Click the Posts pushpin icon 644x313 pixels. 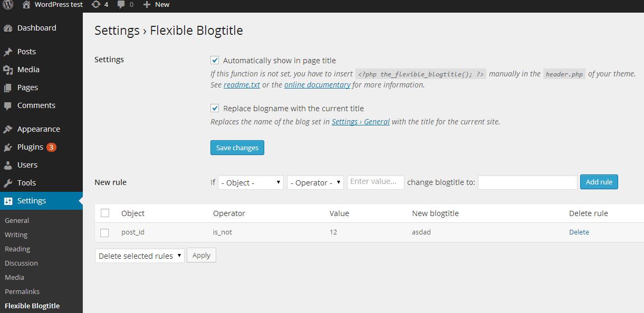click(8, 52)
